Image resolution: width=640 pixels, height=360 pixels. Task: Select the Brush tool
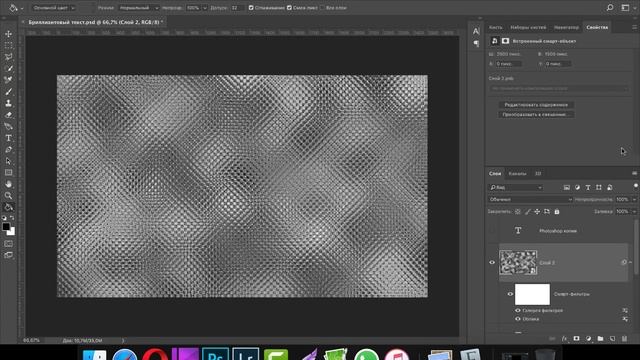coord(8,92)
